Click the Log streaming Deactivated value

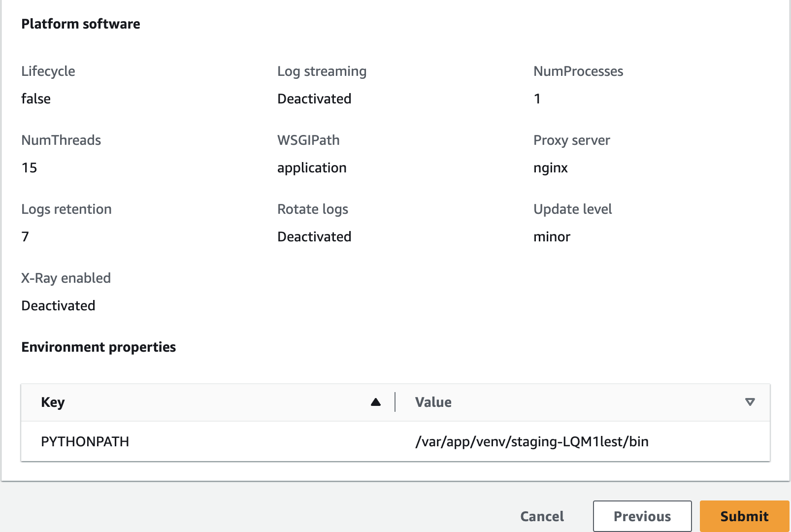click(x=314, y=99)
